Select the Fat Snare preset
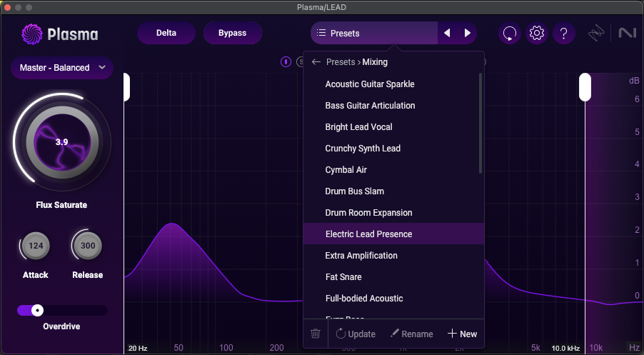 [x=393, y=277]
